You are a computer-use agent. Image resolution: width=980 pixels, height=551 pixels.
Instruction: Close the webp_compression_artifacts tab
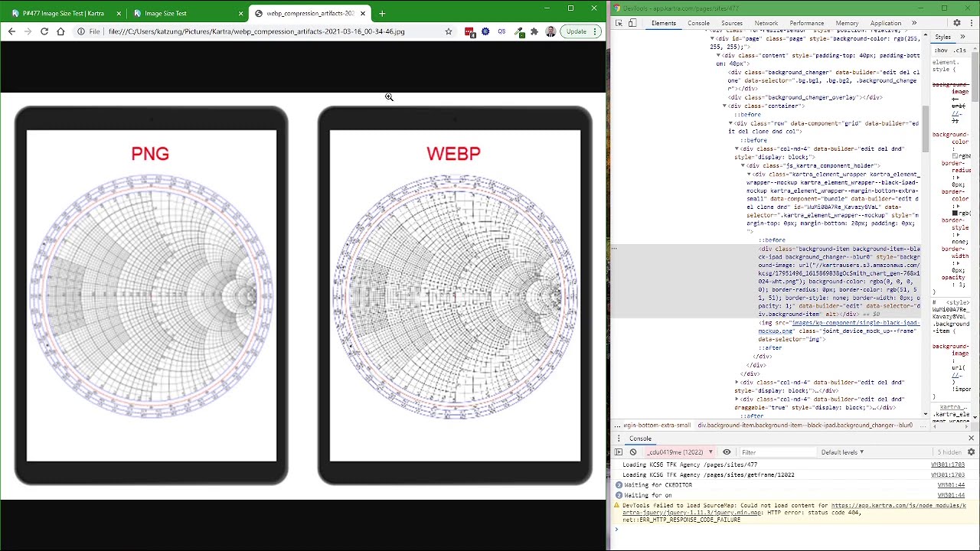[x=363, y=13]
